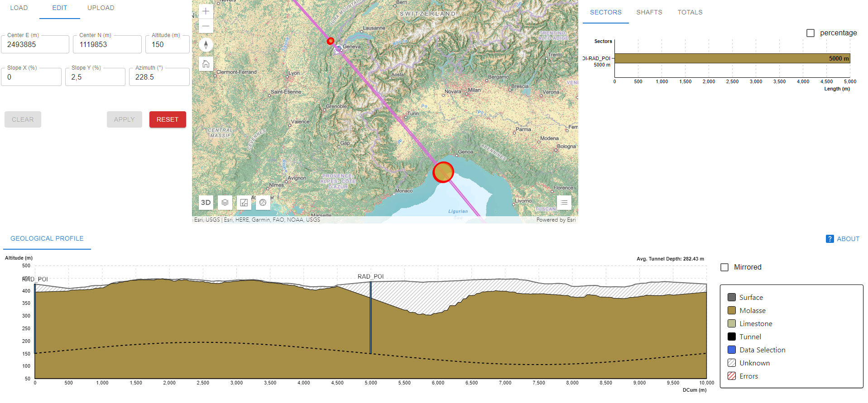Click the DCum (m) axis label
This screenshot has width=868, height=403.
[x=695, y=390]
